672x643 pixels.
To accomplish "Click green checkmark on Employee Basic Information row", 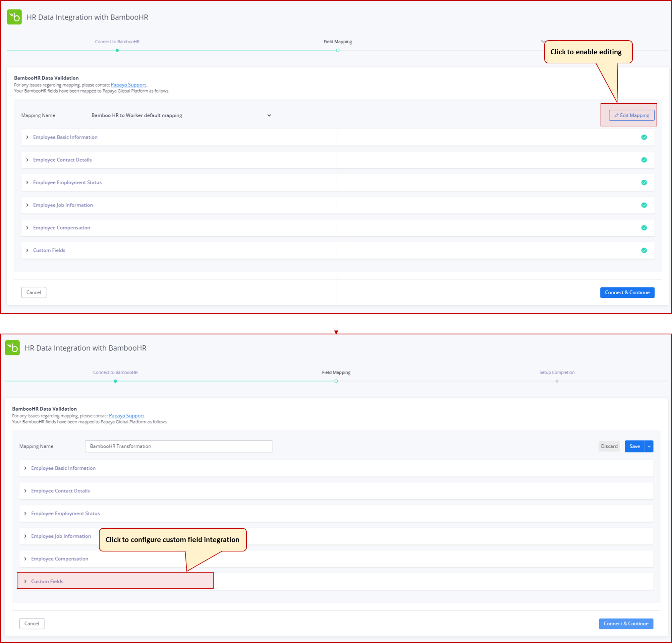I will (x=644, y=137).
